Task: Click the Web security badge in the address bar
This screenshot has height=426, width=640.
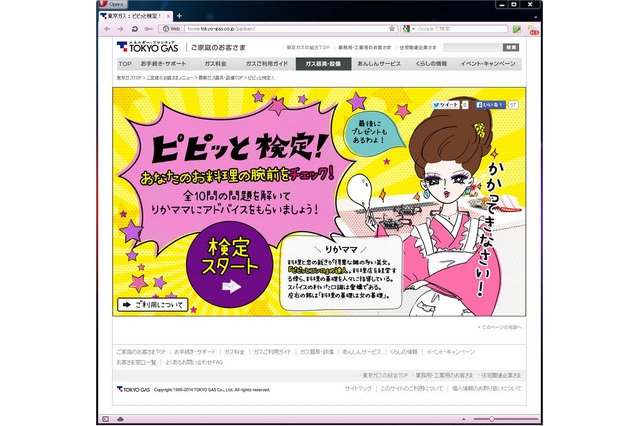Action: pyautogui.click(x=171, y=29)
